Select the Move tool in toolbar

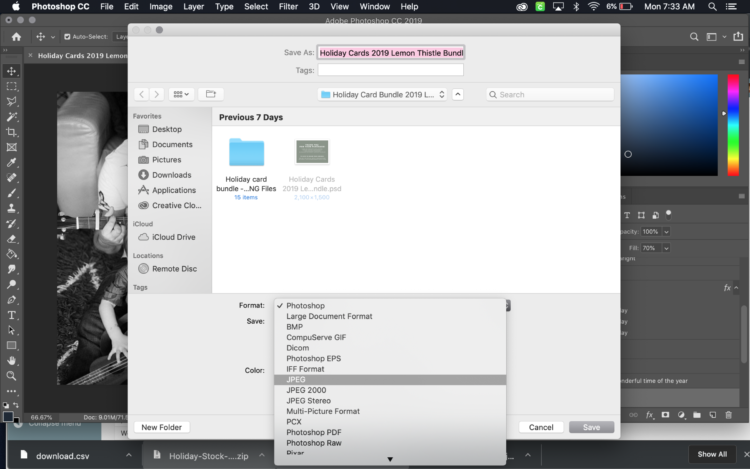(x=11, y=71)
